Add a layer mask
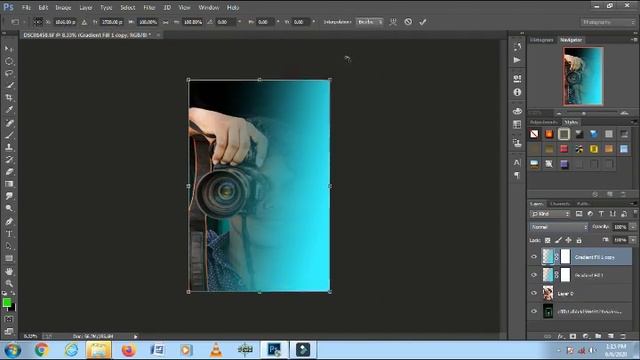Screen dimensions: 640x360 pos(573,336)
